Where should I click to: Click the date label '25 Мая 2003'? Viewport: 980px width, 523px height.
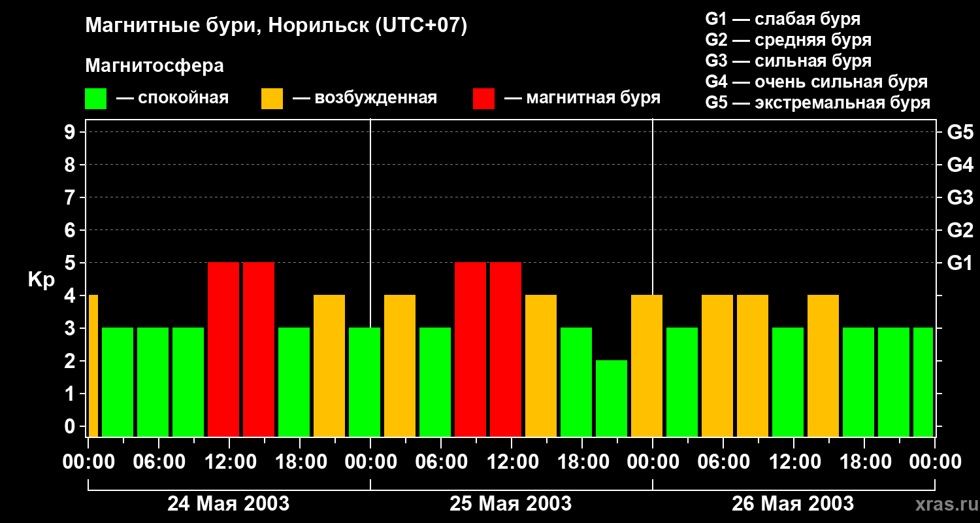click(x=511, y=503)
